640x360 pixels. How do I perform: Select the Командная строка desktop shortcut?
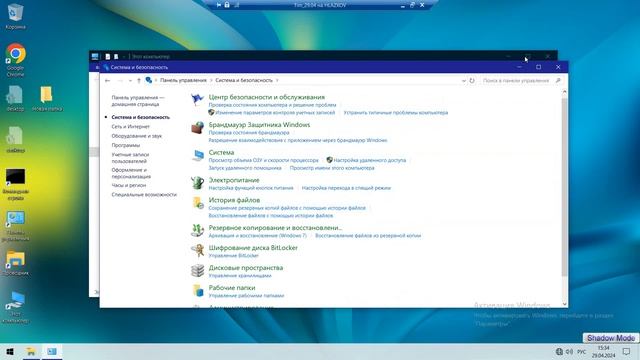point(16,184)
